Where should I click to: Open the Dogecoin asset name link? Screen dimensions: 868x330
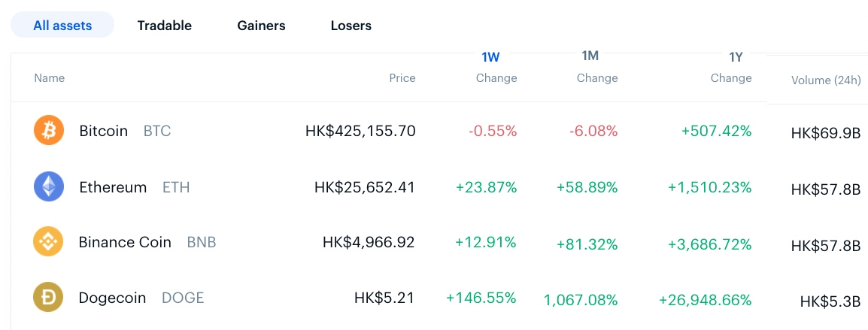(x=112, y=298)
